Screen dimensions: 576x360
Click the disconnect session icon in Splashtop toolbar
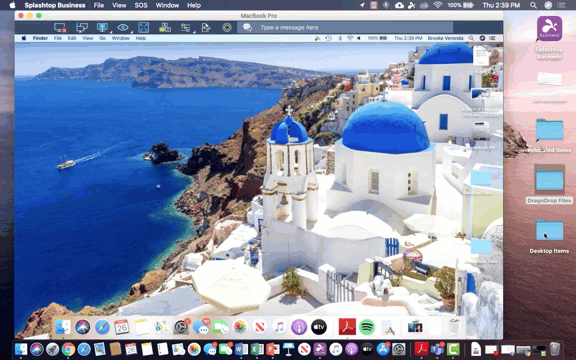click(60, 28)
